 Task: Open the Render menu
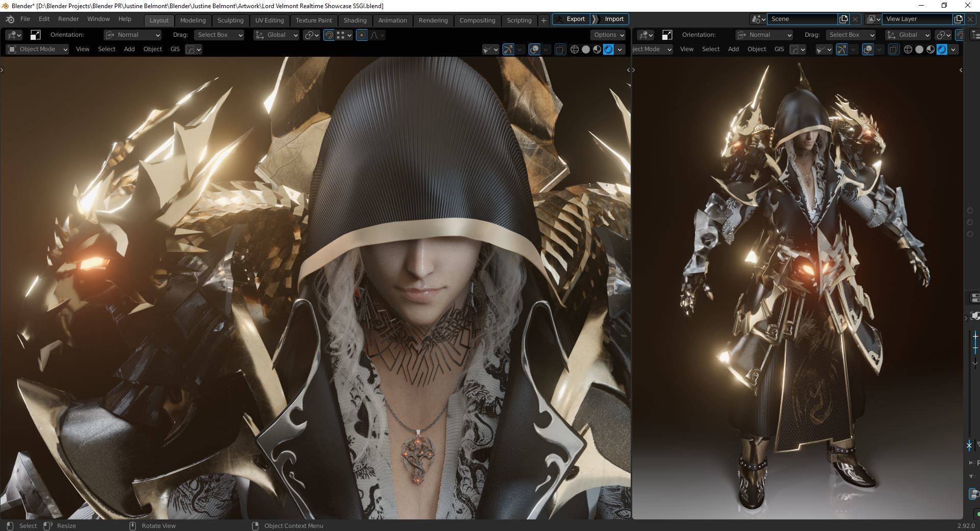click(68, 19)
